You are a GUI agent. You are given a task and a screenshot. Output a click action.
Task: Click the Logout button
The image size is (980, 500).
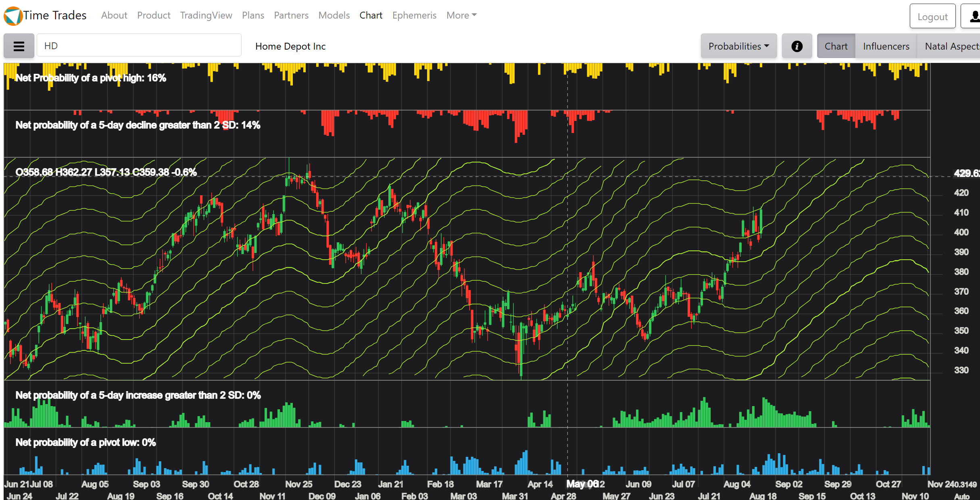coord(932,17)
